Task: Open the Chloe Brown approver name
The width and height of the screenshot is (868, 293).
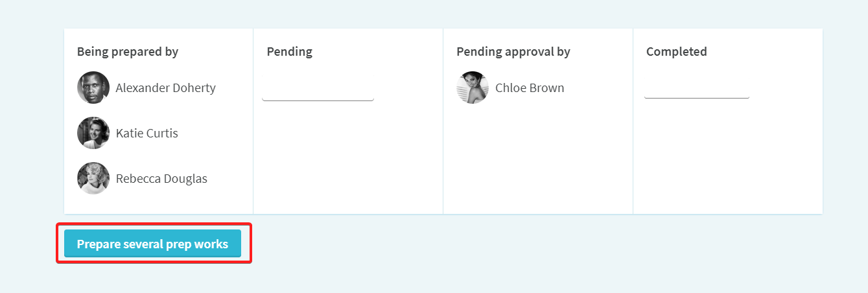Action: (x=530, y=88)
